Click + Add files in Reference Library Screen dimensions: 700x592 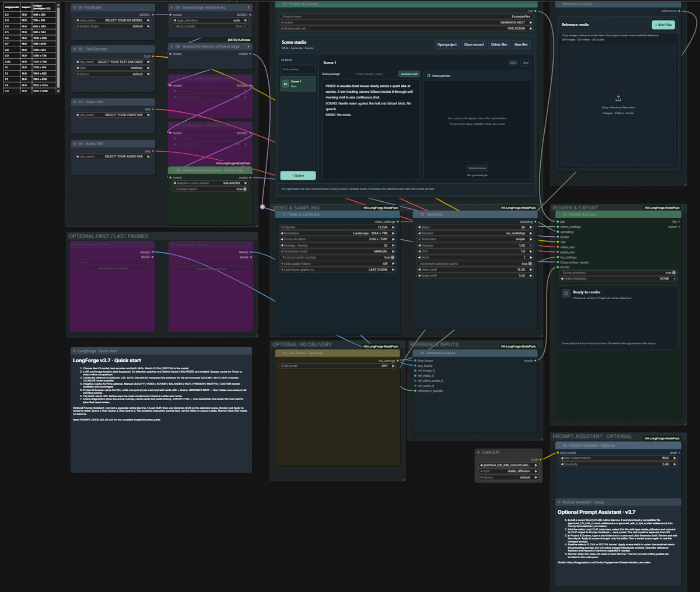click(663, 24)
